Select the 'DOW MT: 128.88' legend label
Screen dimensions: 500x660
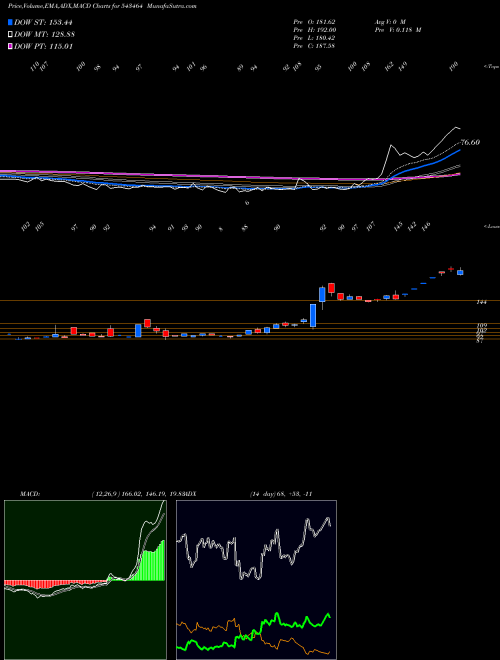pos(45,35)
